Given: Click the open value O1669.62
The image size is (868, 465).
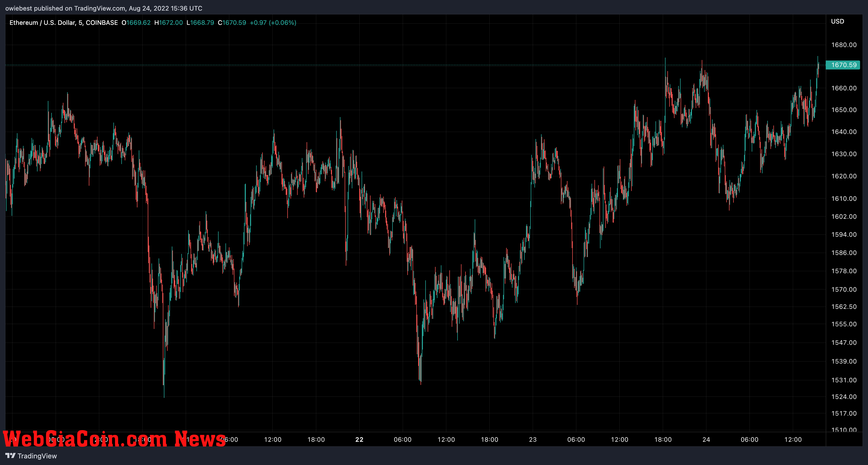Looking at the screenshot, I should pos(136,22).
